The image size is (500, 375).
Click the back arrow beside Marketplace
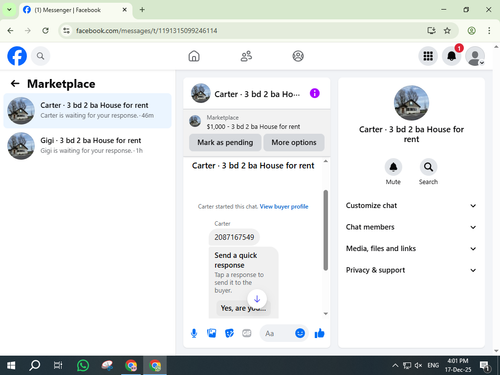[x=15, y=84]
